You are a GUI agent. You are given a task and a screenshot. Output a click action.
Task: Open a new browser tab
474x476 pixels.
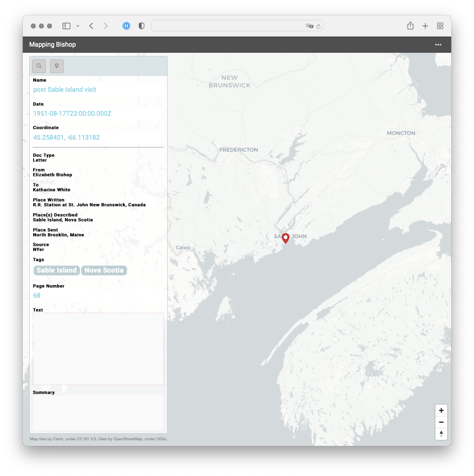[425, 26]
